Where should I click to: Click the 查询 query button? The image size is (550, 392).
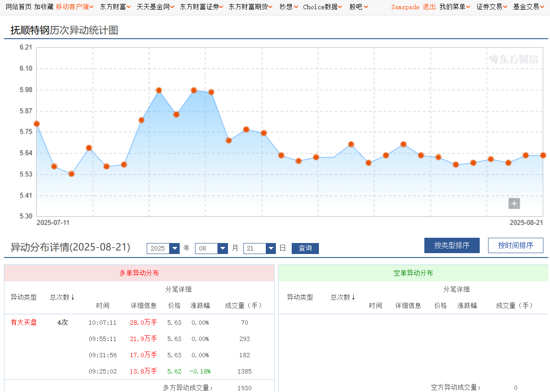coord(305,248)
